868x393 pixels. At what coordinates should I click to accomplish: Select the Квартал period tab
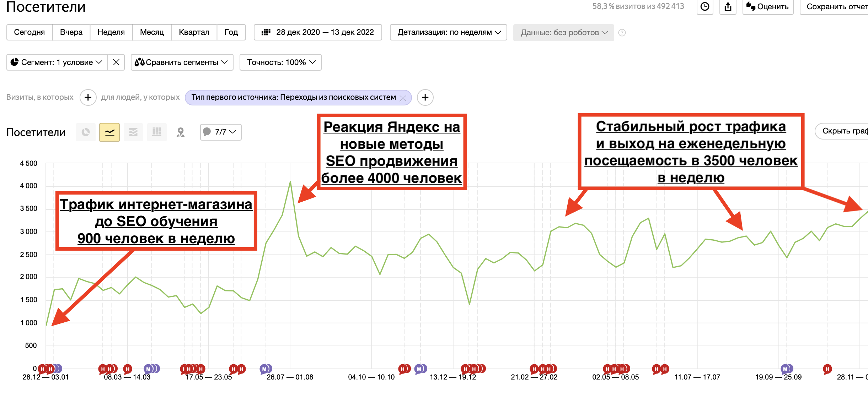(x=194, y=32)
